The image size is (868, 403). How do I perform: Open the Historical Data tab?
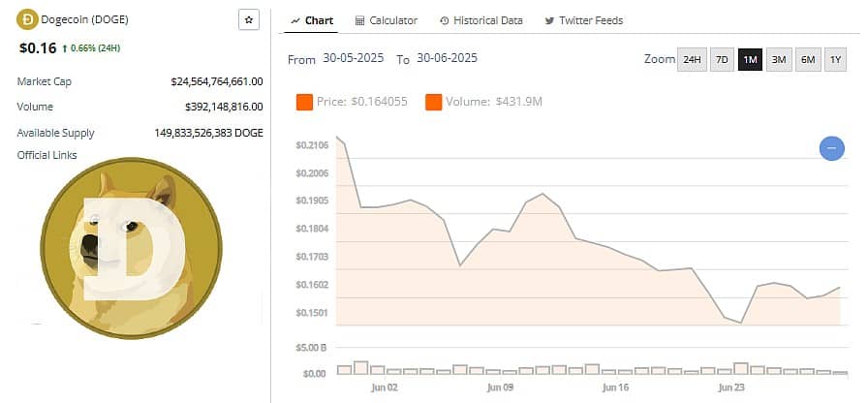pyautogui.click(x=481, y=20)
